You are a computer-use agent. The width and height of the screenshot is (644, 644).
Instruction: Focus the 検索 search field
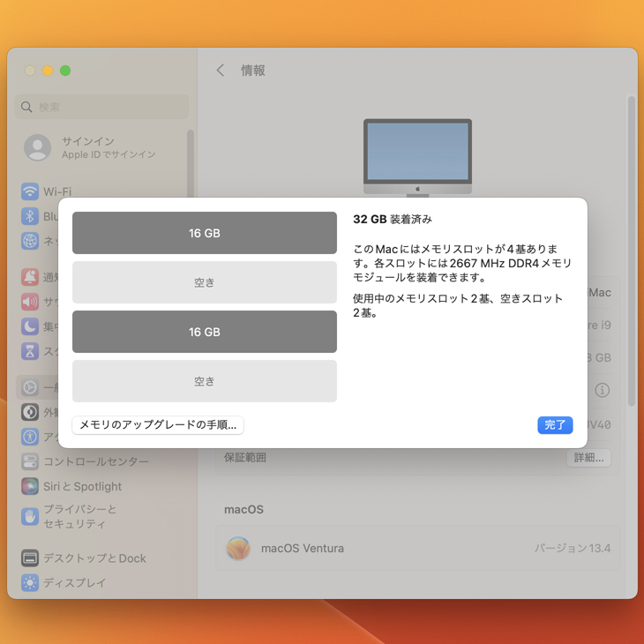(x=106, y=107)
